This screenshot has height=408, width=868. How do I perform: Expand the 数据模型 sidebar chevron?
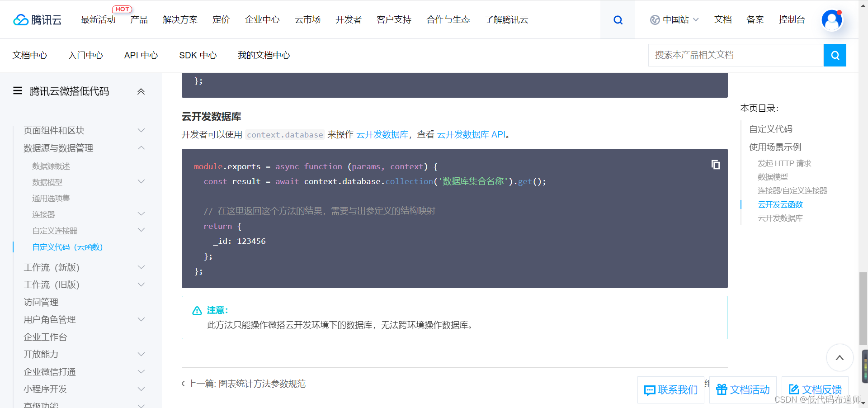tap(141, 182)
